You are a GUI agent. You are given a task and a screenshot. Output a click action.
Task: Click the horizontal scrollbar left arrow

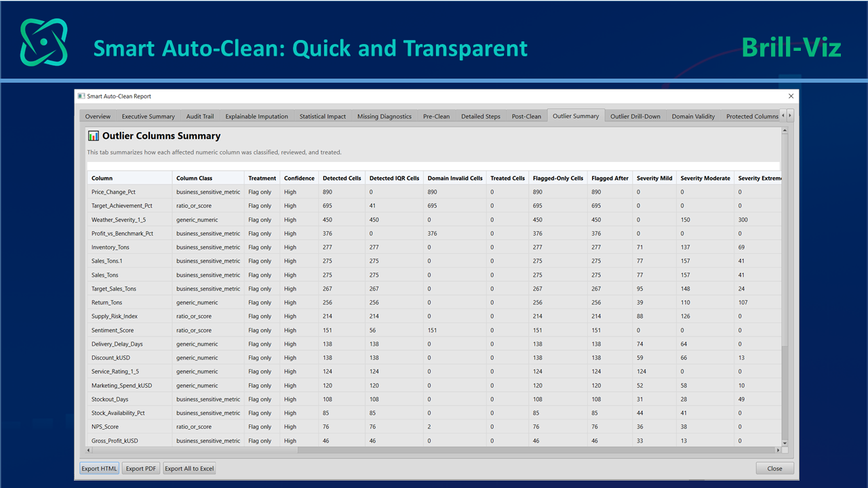pyautogui.click(x=89, y=449)
